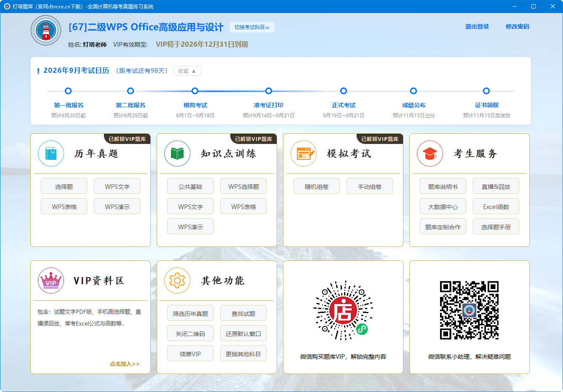The width and height of the screenshot is (563, 392).
Task: Click 续费VIP button
Action: [190, 354]
